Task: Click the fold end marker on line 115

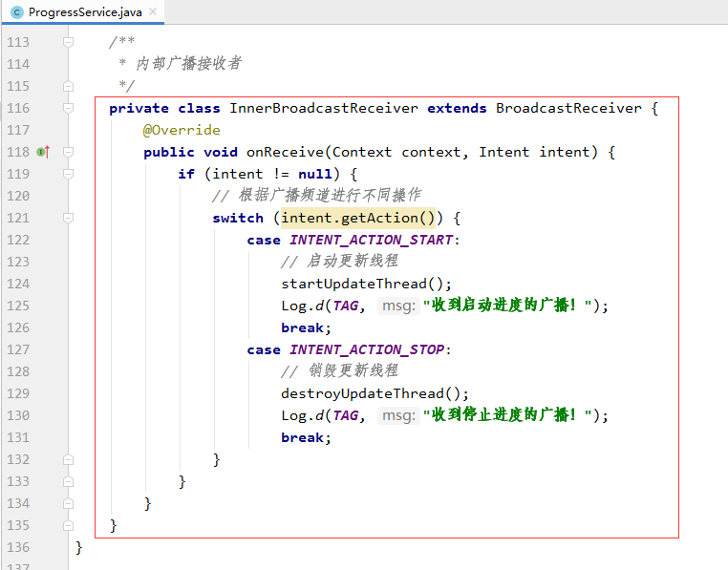Action: [x=68, y=86]
